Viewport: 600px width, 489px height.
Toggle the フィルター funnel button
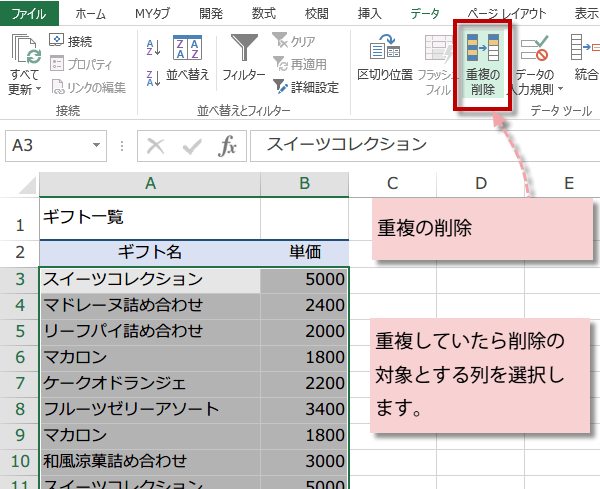click(x=244, y=58)
